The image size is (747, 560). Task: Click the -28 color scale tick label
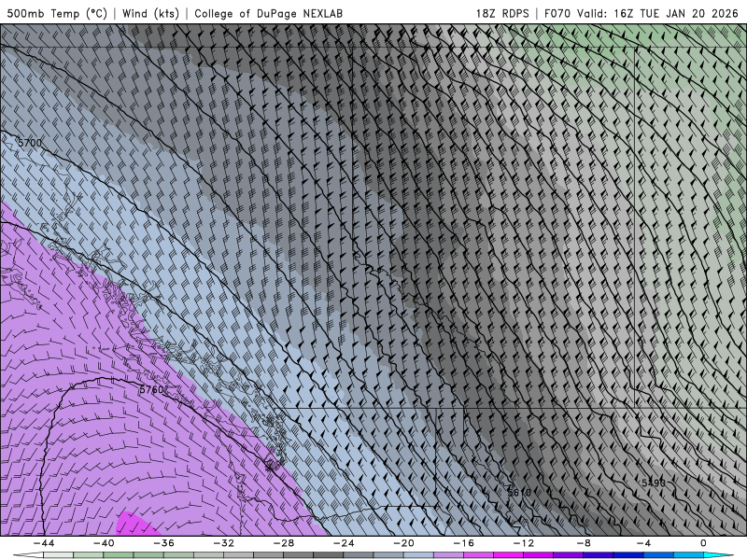click(284, 543)
